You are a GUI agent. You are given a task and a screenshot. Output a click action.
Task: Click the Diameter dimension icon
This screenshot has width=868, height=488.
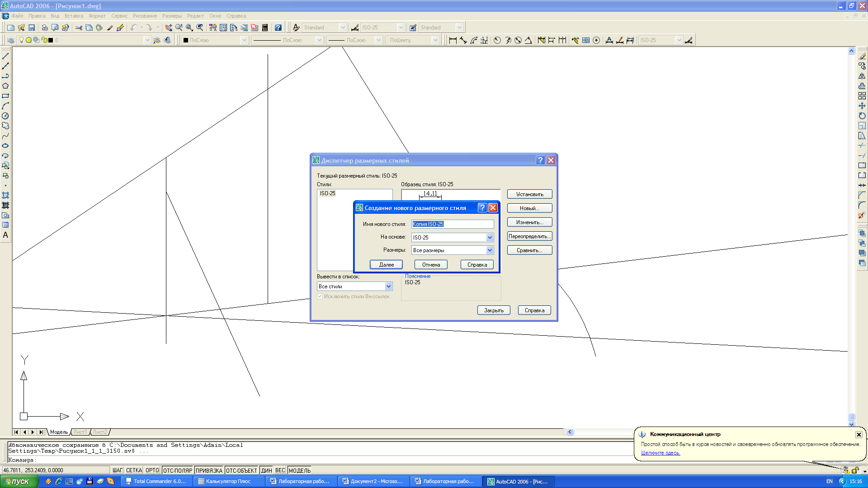(x=518, y=40)
